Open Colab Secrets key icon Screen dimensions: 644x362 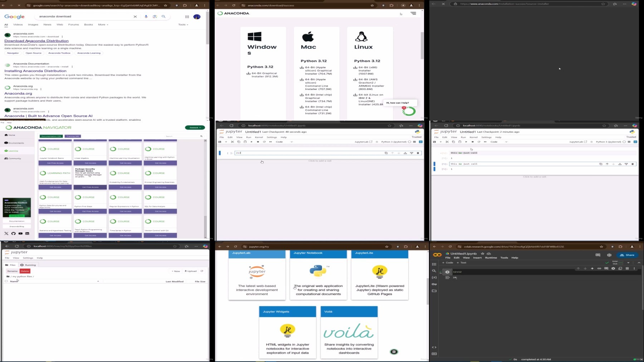pos(434,284)
